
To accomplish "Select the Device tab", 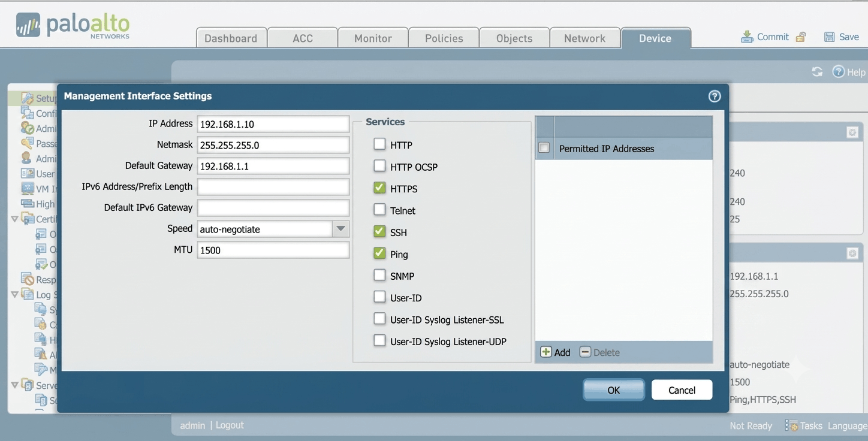I will tap(655, 38).
